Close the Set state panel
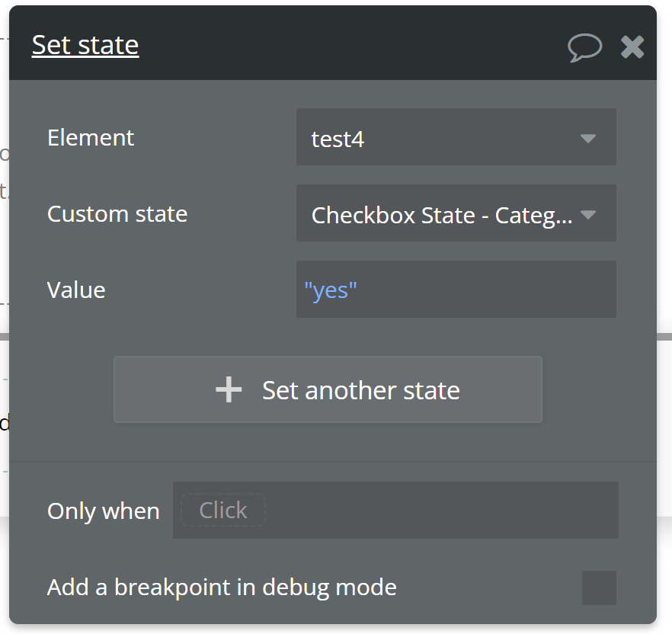Screen dimensions: 672x634 click(632, 47)
